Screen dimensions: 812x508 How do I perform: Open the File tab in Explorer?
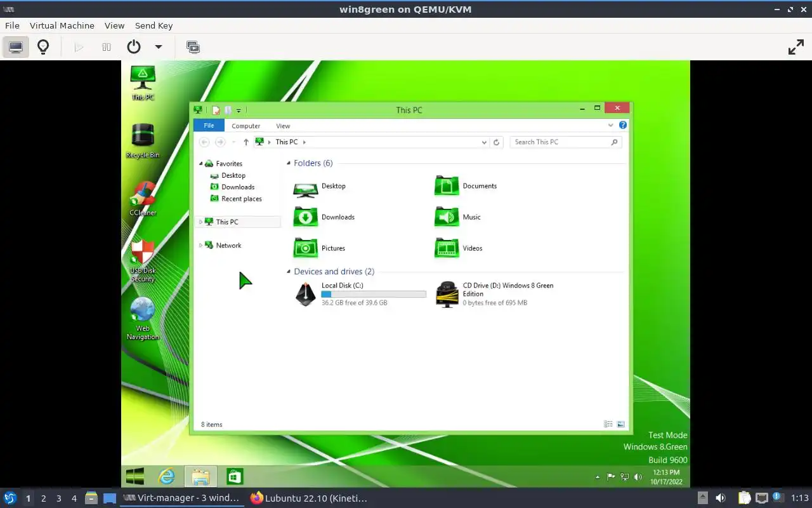click(209, 126)
